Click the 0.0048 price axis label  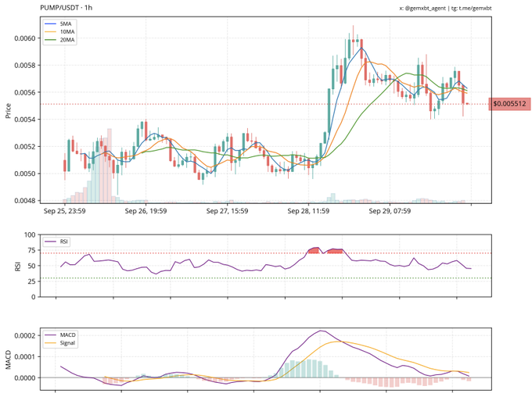pyautogui.click(x=23, y=200)
